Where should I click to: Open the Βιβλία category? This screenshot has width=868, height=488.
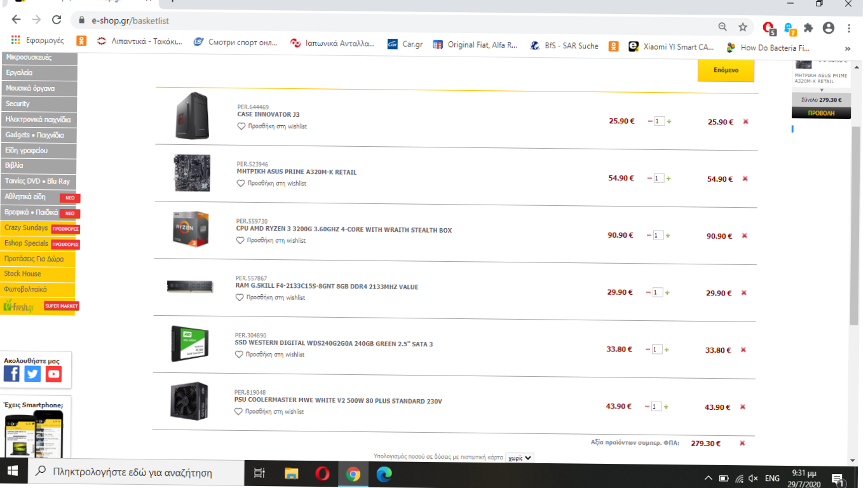39,165
